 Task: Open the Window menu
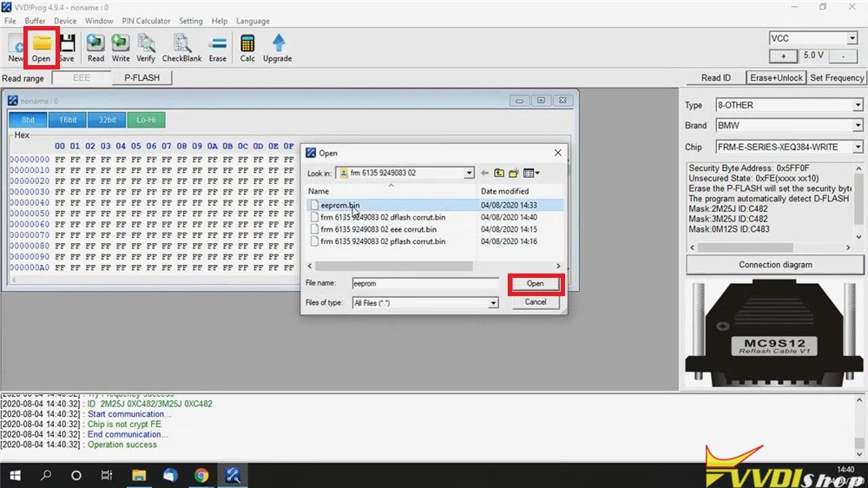pos(99,21)
